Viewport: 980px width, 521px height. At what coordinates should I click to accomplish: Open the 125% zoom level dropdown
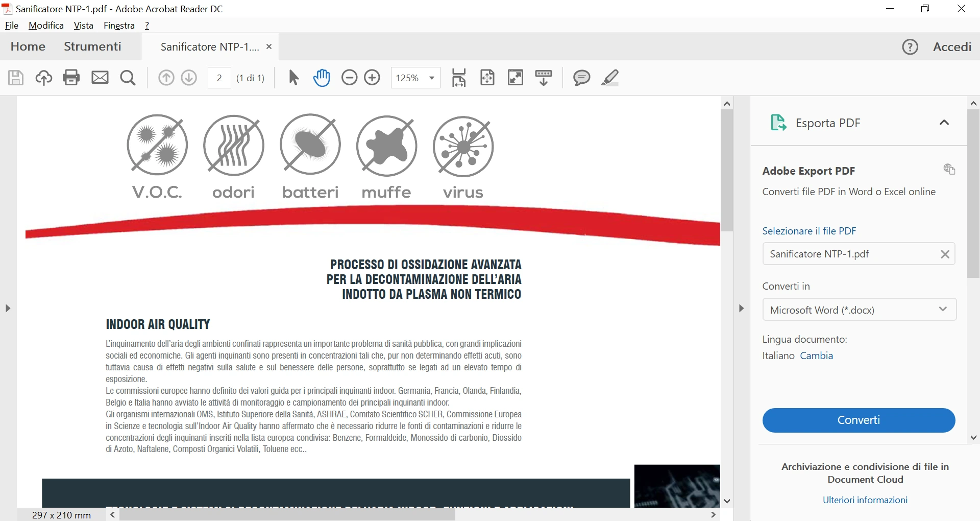point(415,78)
